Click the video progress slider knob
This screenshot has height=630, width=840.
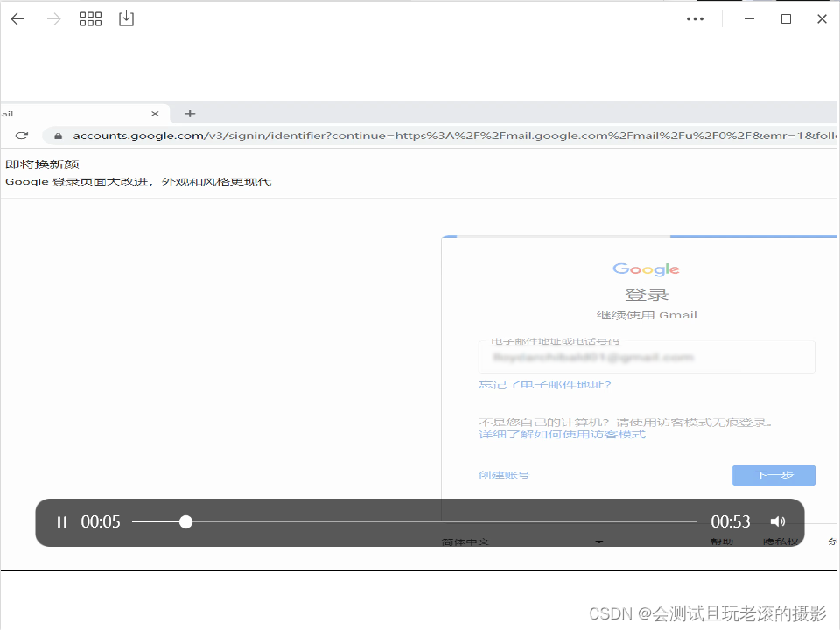pyautogui.click(x=185, y=521)
